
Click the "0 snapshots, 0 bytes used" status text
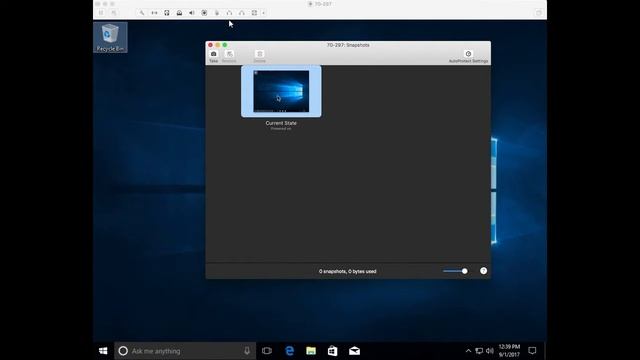click(x=348, y=271)
